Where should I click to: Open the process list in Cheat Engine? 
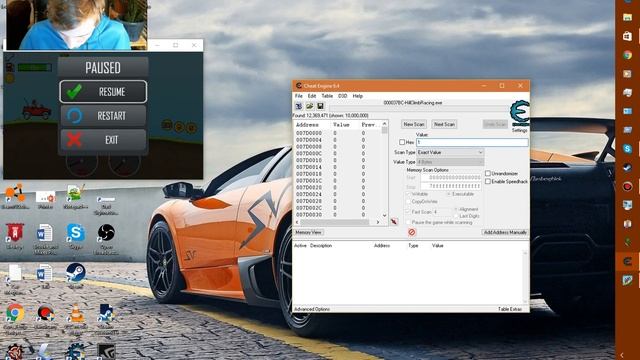pos(299,106)
